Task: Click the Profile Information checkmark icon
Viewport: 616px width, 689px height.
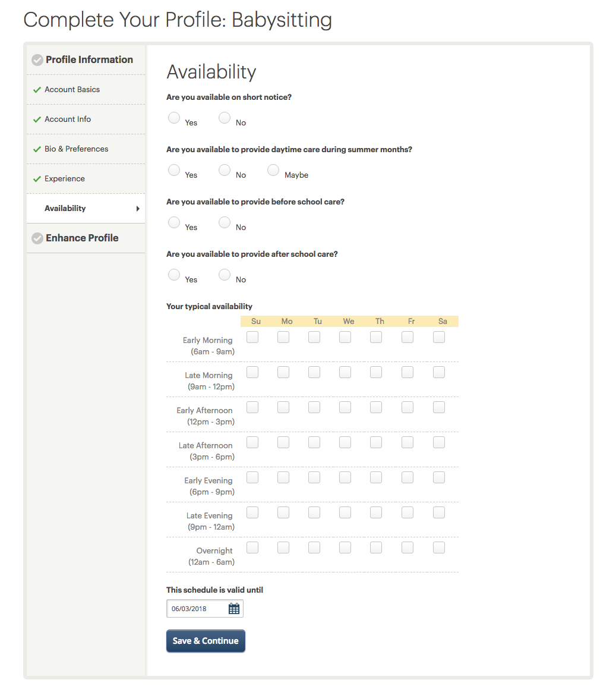Action: (x=37, y=60)
